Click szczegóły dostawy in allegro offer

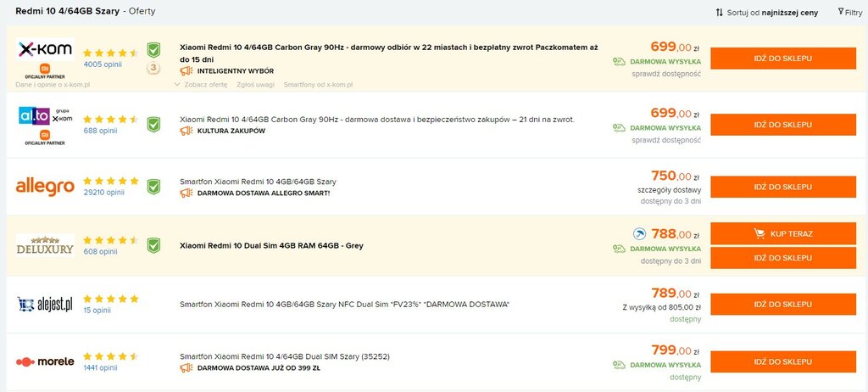[670, 190]
